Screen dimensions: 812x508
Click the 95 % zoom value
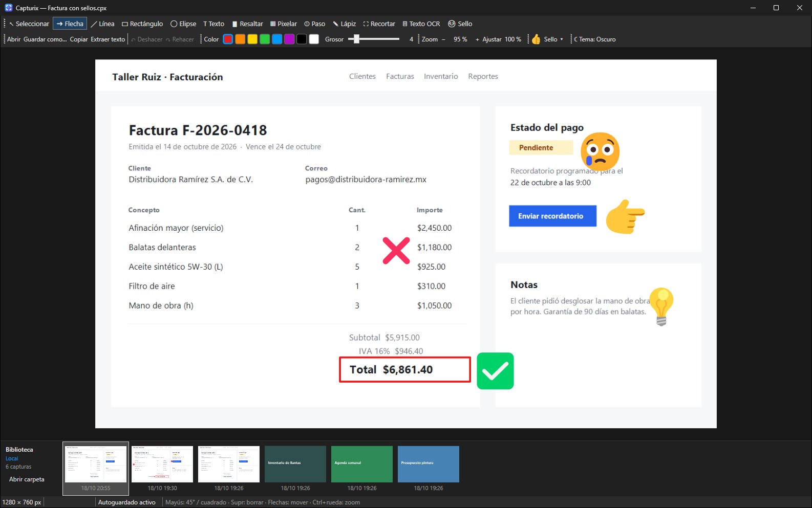point(460,39)
